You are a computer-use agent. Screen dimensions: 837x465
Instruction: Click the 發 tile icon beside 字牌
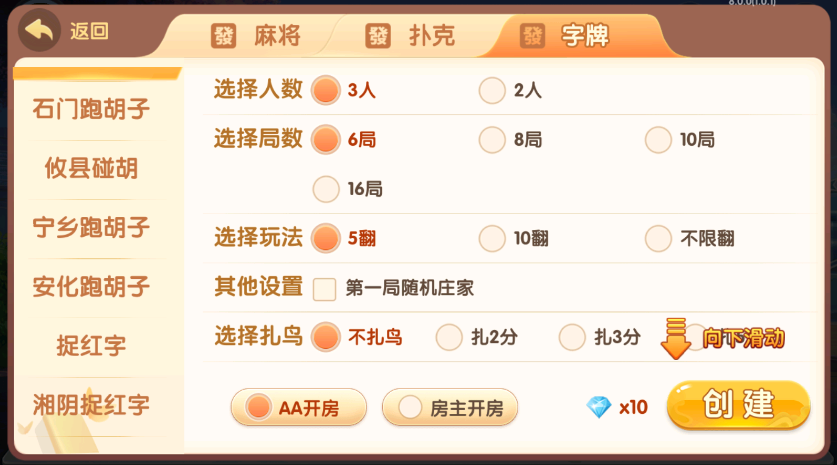(533, 37)
